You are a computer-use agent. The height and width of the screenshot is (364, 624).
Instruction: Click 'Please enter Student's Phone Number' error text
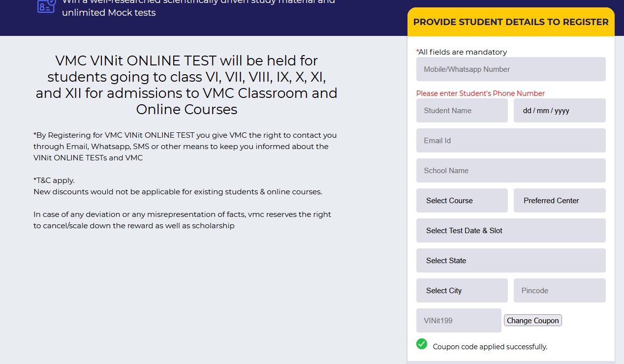[481, 93]
